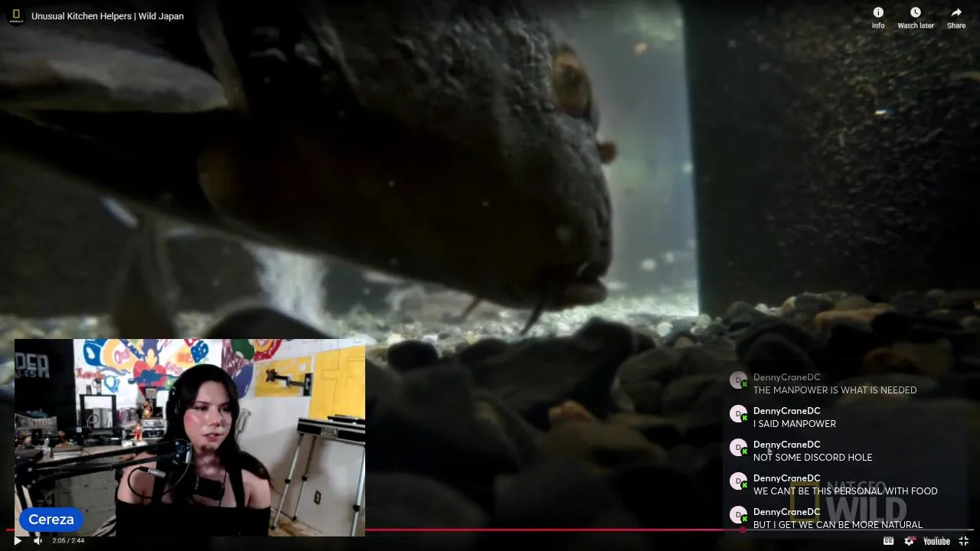Toggle closed captions with the CC button
Viewport: 980px width, 551px height.
(888, 541)
